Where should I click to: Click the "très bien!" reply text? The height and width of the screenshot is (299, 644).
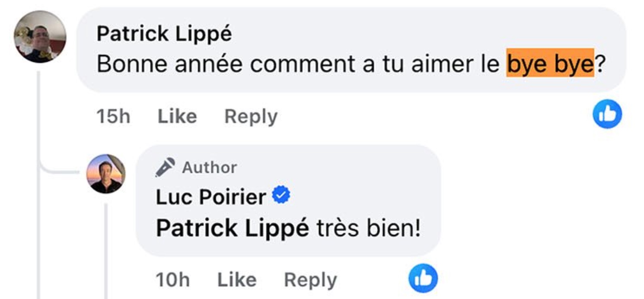(x=369, y=228)
